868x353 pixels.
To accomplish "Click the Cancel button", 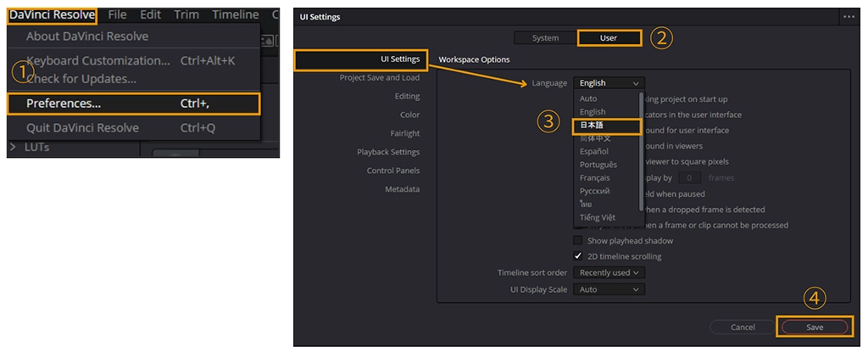I will click(x=743, y=327).
